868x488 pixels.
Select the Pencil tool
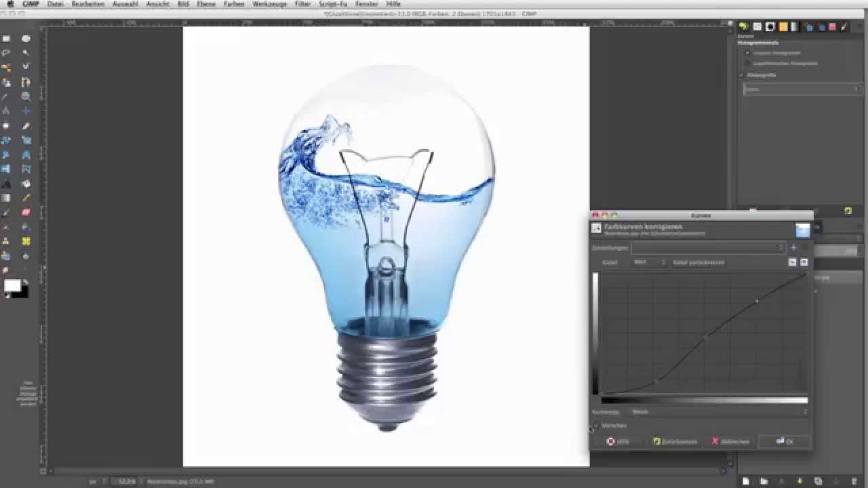click(26, 198)
